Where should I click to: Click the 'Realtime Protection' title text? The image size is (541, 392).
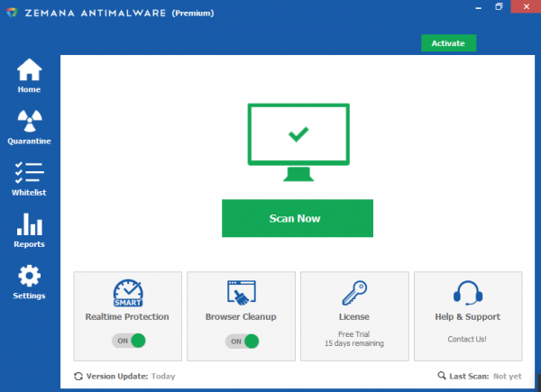127,317
